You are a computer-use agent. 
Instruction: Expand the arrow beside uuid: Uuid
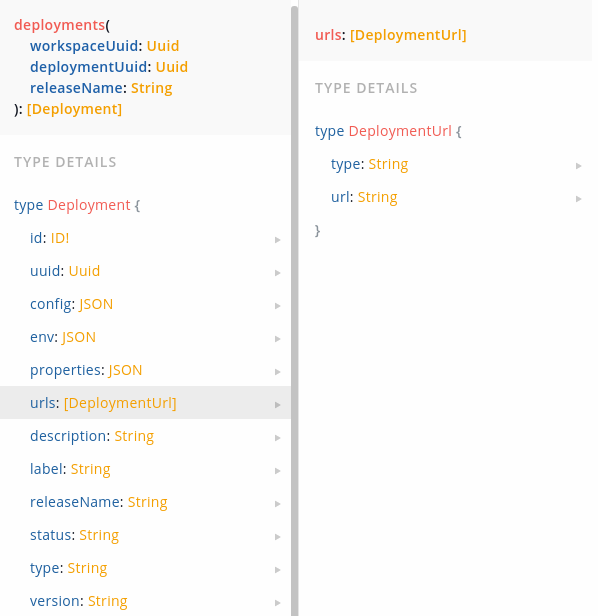(277, 273)
